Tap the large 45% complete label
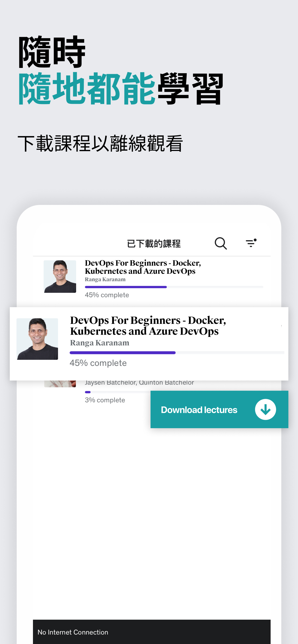The height and width of the screenshot is (644, 298). click(98, 363)
